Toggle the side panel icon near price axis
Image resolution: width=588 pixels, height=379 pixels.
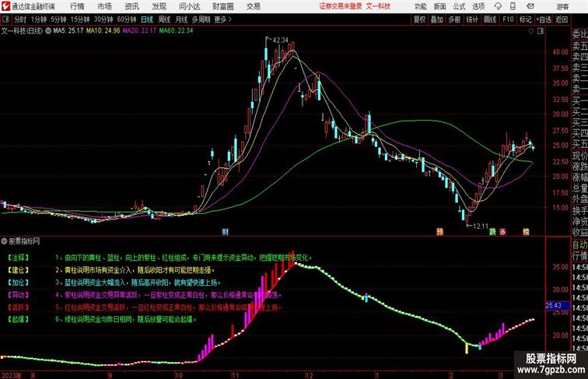click(x=541, y=31)
